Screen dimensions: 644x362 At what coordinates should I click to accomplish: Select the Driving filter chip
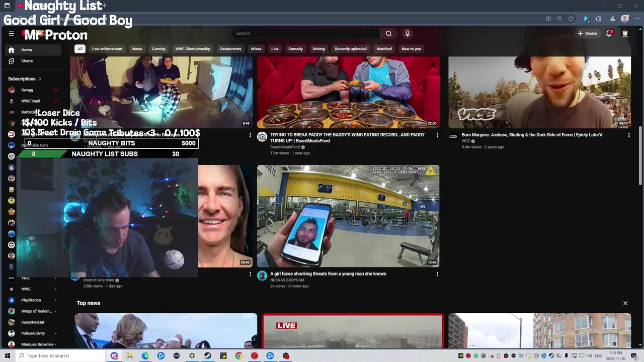(x=318, y=49)
